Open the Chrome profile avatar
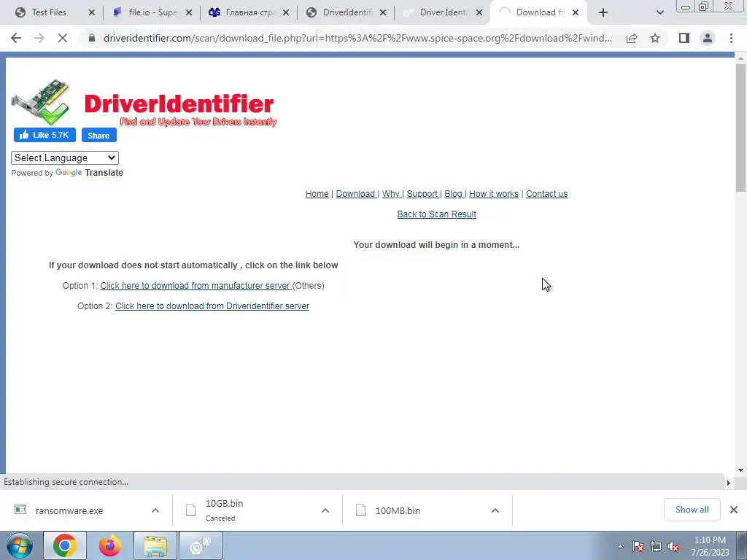 [x=708, y=38]
